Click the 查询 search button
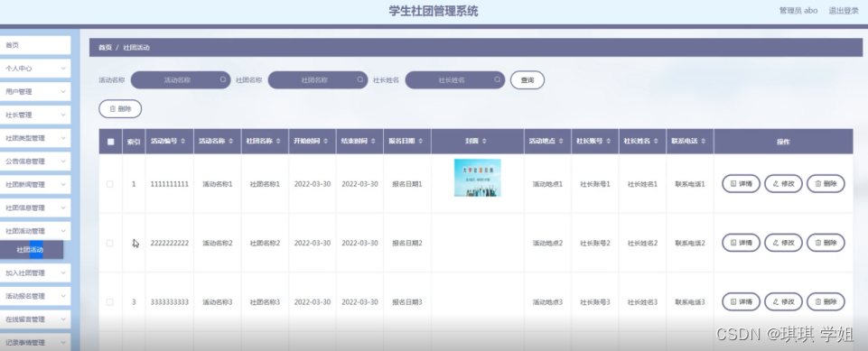This screenshot has height=351, width=868. (x=527, y=80)
